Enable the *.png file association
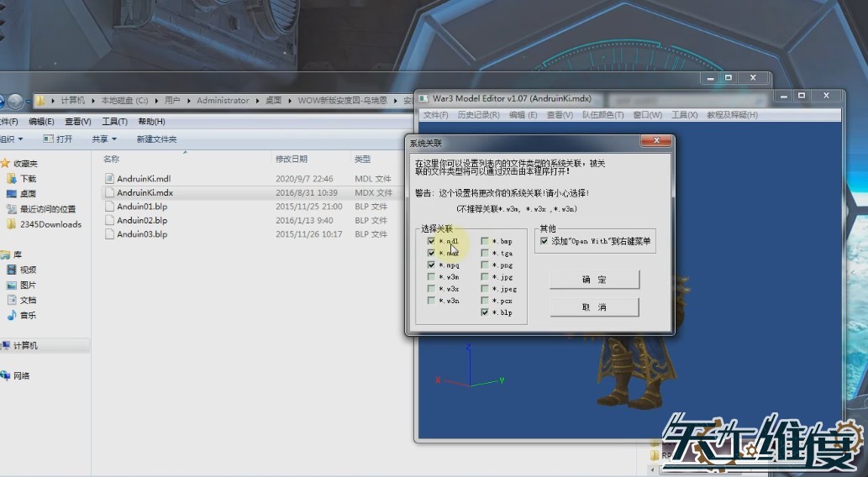 pyautogui.click(x=485, y=265)
